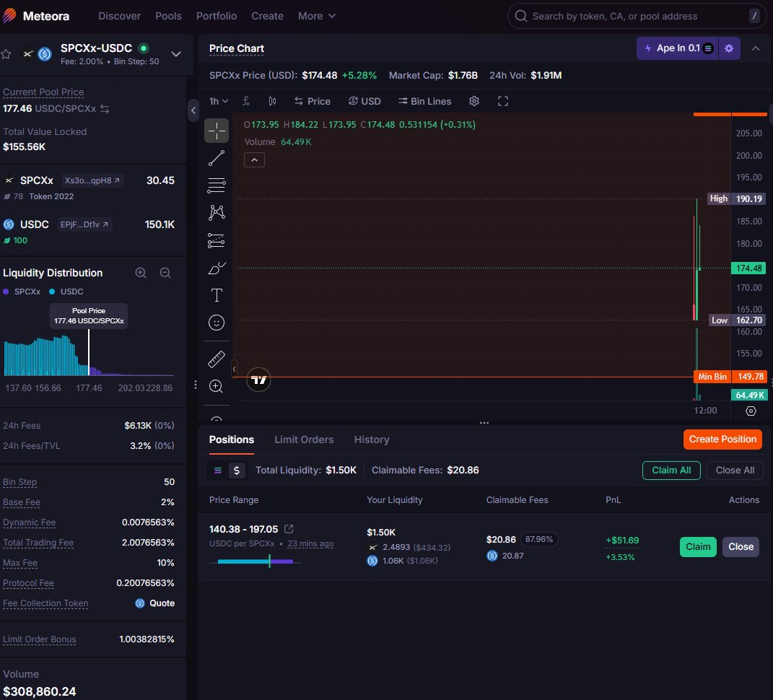Activate the chart zoom-in tool

pos(217,387)
